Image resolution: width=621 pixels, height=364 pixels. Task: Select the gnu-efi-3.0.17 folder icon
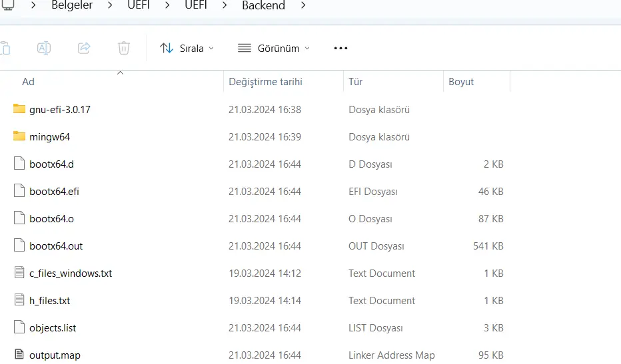pyautogui.click(x=19, y=109)
